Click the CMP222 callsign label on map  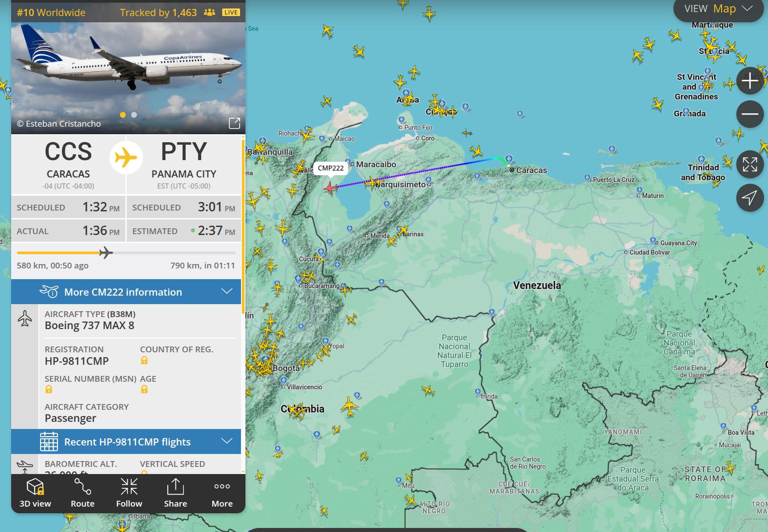tap(331, 168)
